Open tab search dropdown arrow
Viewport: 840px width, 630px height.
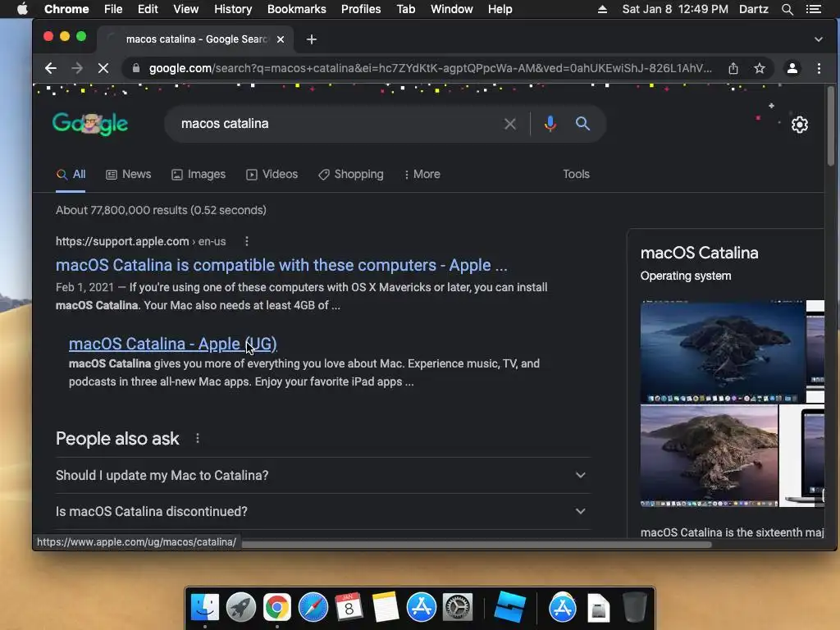[x=818, y=39]
